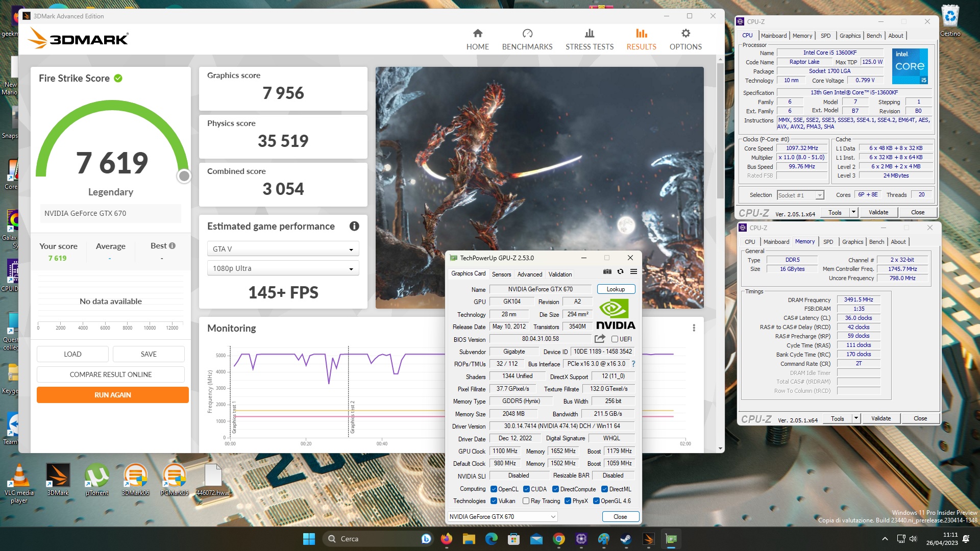Toggle the OpenGL 4.6 checkbox
Viewport: 980px width, 551px height.
[x=596, y=501]
